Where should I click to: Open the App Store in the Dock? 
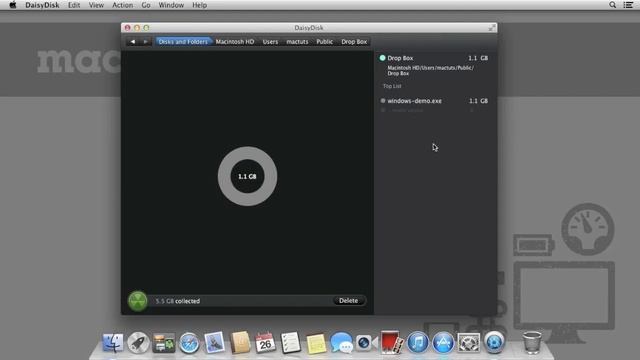coord(443,342)
